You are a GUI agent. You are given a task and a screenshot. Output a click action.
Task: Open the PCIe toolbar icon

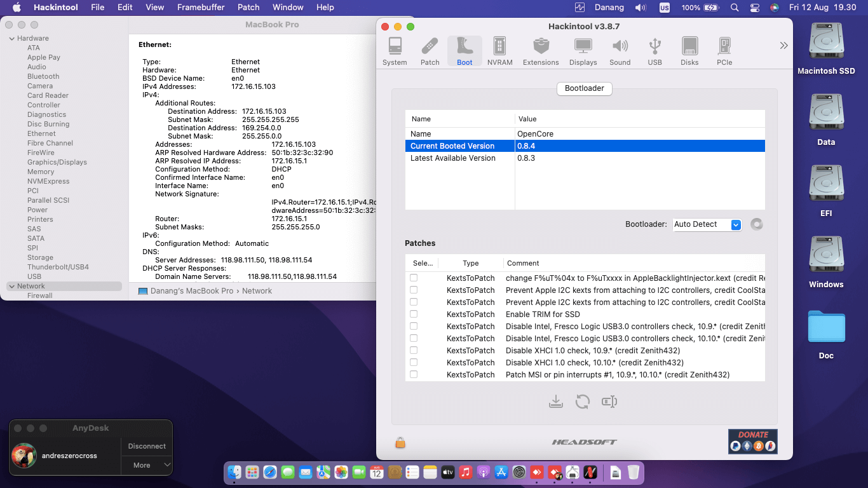(x=724, y=51)
